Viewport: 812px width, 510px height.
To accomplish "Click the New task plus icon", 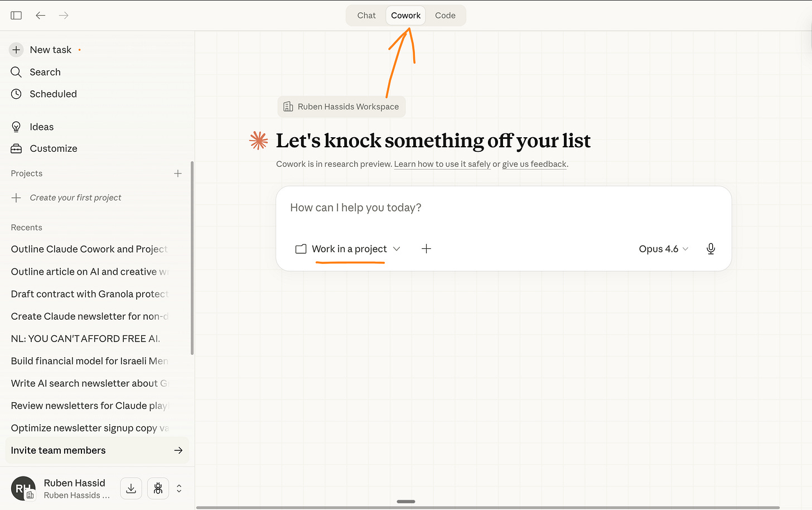I will (x=16, y=50).
